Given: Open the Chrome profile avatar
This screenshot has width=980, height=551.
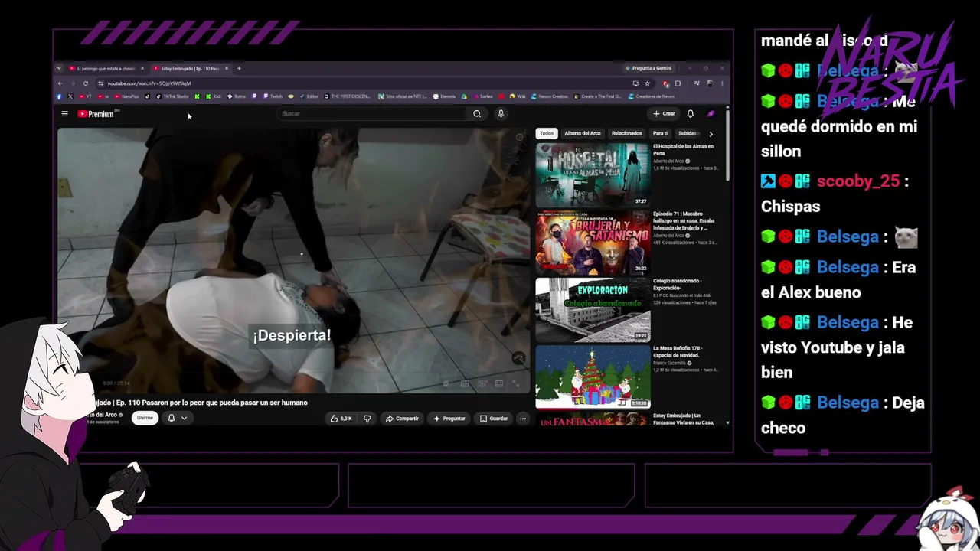Looking at the screenshot, I should coord(710,83).
